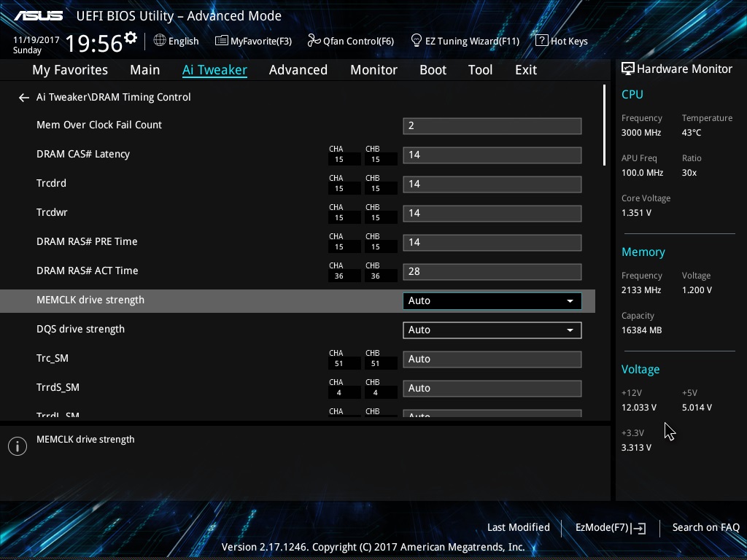Click CPU Temperature 43°C value
This screenshot has height=560, width=747.
pos(692,133)
